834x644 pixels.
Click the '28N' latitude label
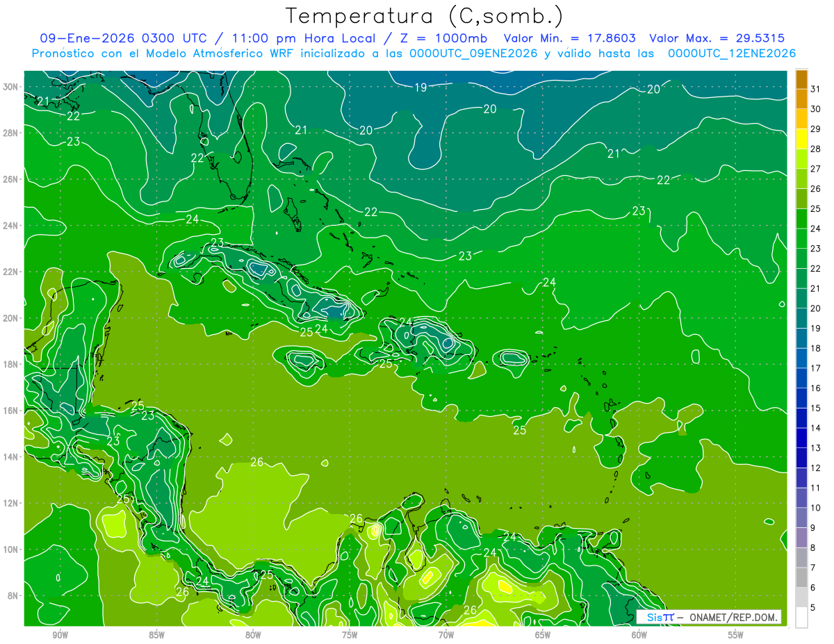[12, 133]
